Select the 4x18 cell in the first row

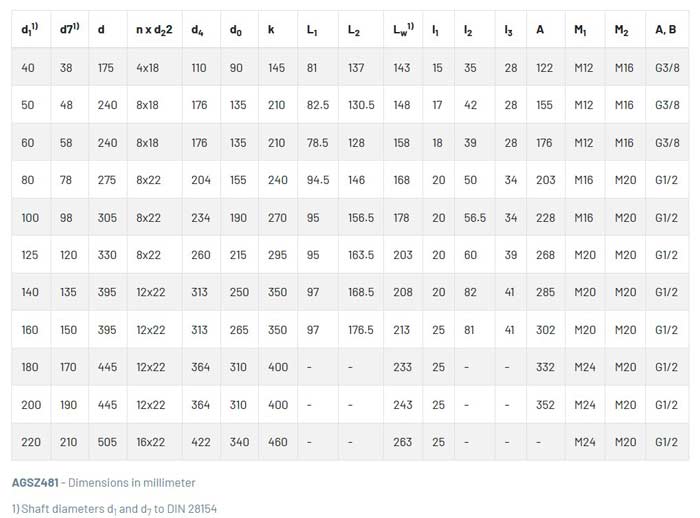point(147,68)
